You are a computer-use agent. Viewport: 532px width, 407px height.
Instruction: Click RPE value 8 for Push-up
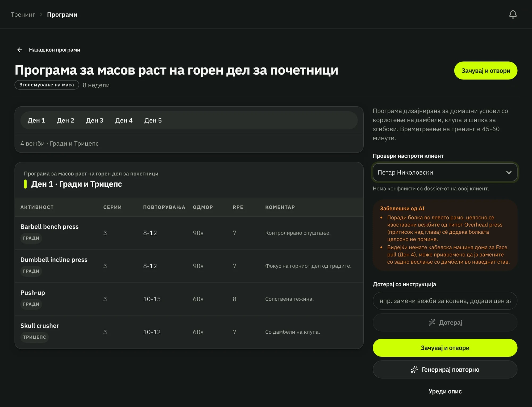[234, 299]
